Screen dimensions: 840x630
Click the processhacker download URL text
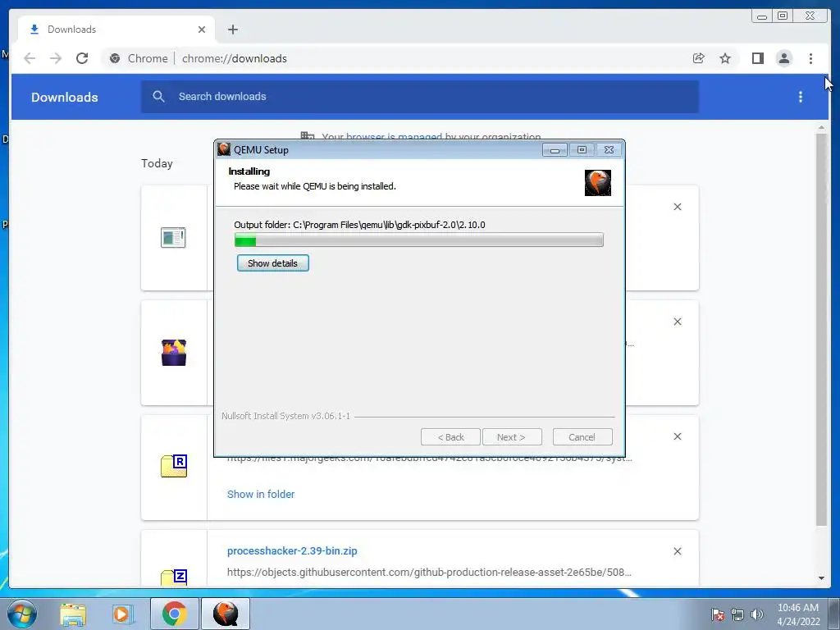(429, 572)
